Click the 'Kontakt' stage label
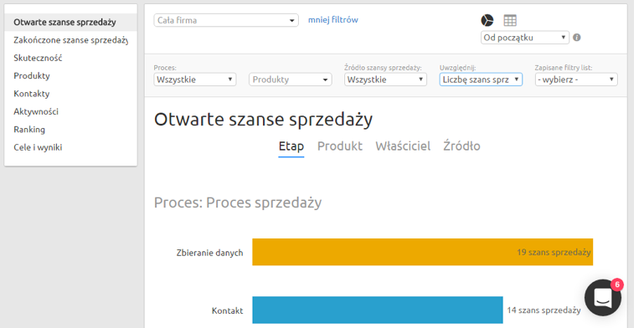Screen dimensions: 644x328 tap(227, 310)
